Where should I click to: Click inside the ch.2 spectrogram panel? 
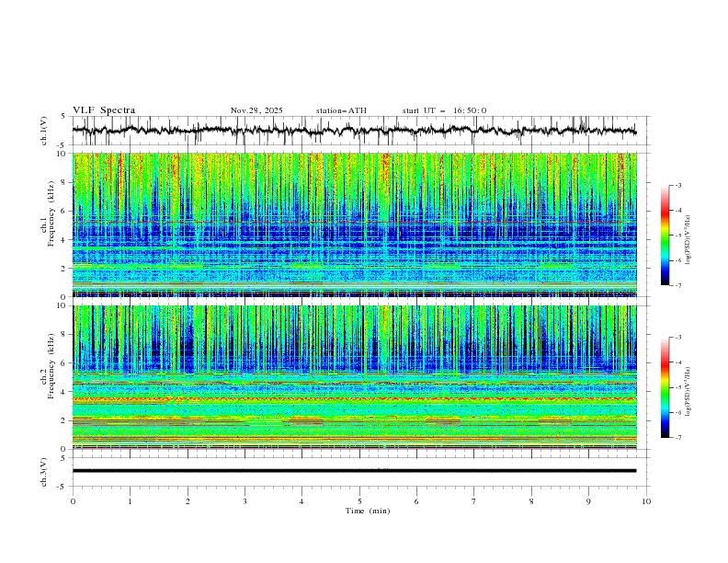click(355, 377)
